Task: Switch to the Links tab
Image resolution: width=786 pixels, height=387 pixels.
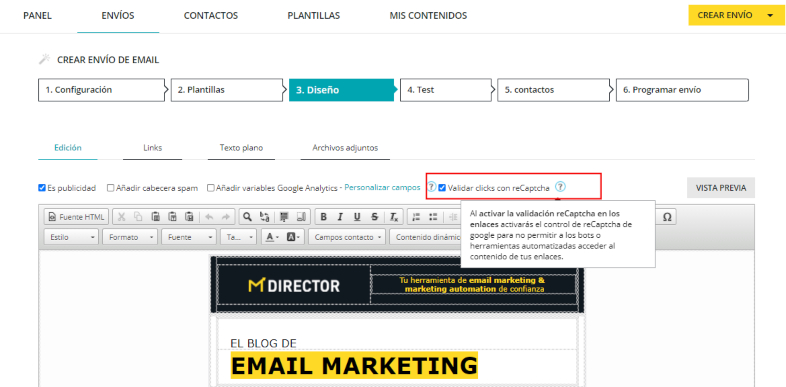Action: click(152, 148)
